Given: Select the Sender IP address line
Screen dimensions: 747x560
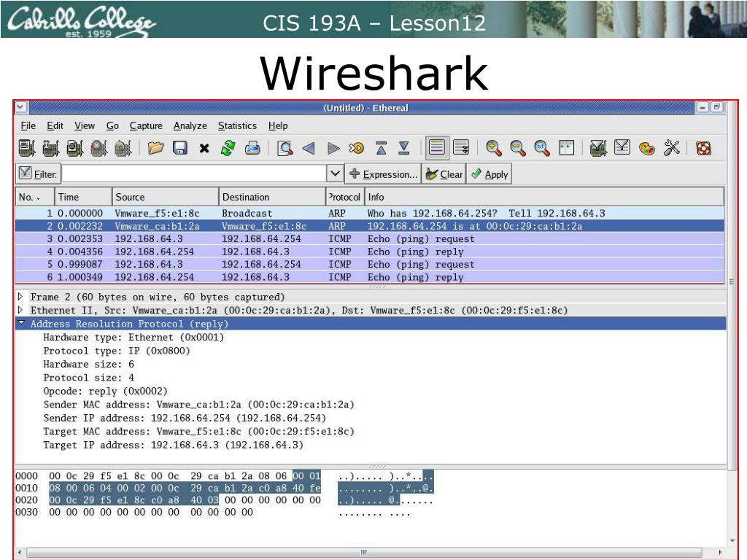Looking at the screenshot, I should coord(185,418).
